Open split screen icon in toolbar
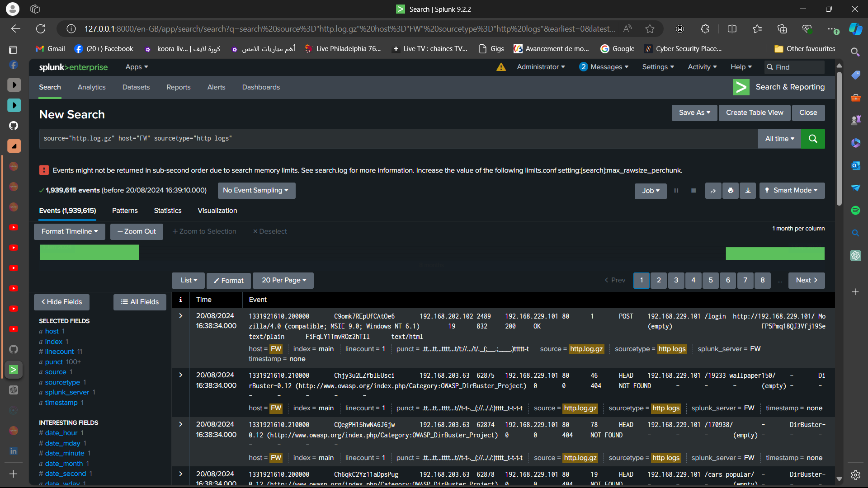Screen dimensions: 868x488 point(732,29)
